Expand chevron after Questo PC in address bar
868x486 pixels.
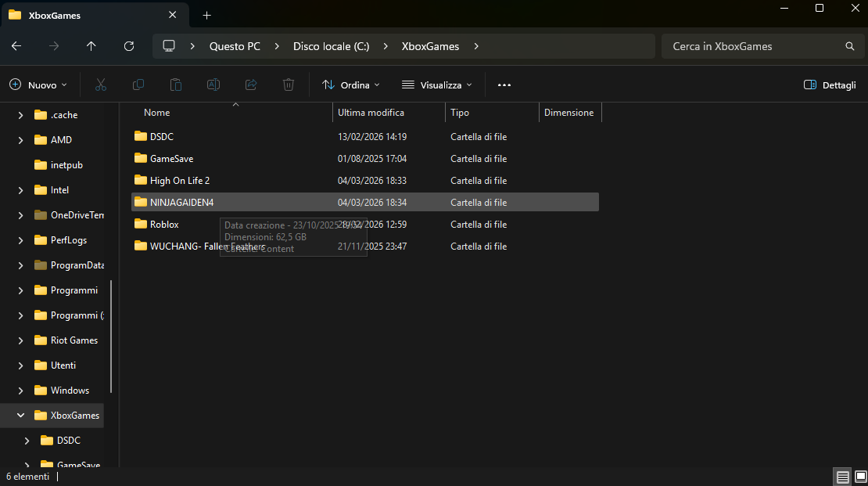point(277,46)
